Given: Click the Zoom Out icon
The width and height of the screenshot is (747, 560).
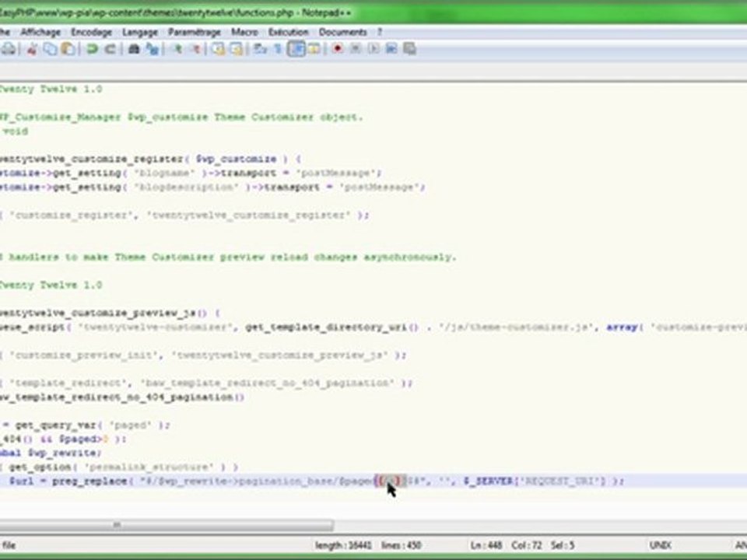Looking at the screenshot, I should tap(195, 48).
